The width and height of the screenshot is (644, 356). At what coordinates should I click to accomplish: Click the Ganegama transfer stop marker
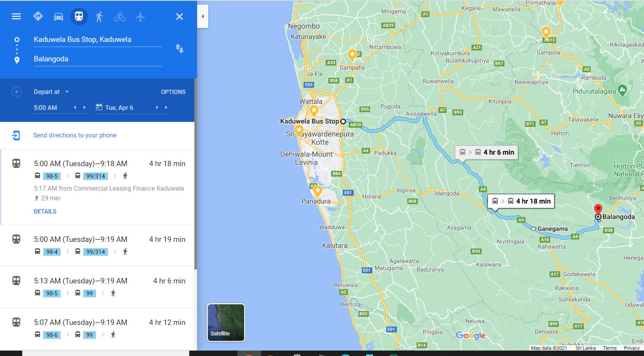tap(534, 229)
